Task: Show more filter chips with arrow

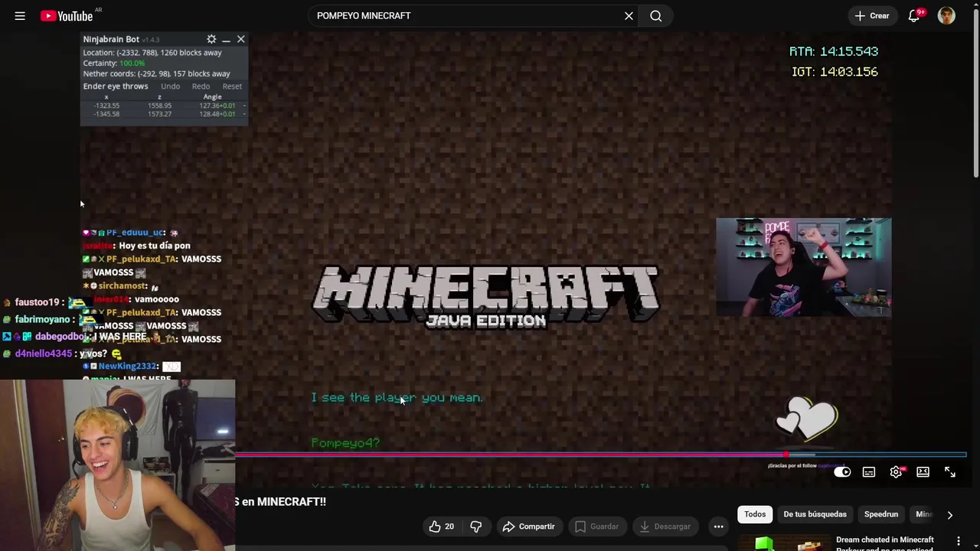Action: [x=949, y=515]
